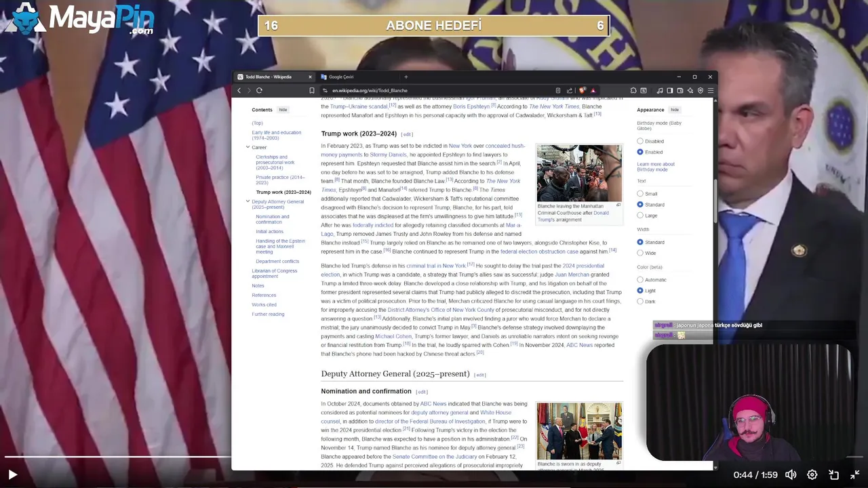Edit the Trump work (2023–2024) section
Screen dimensions: 868x488
(x=407, y=134)
